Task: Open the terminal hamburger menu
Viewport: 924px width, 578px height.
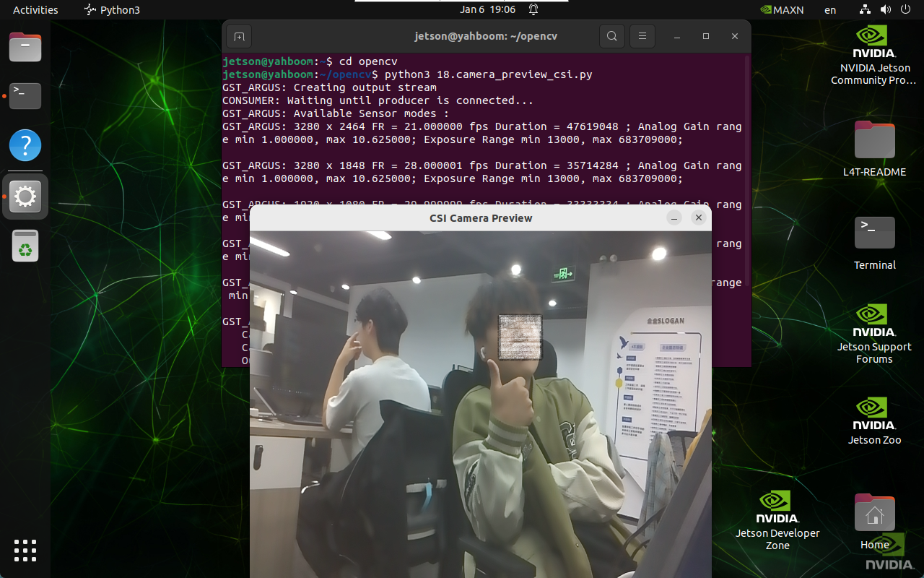Action: pyautogui.click(x=642, y=36)
